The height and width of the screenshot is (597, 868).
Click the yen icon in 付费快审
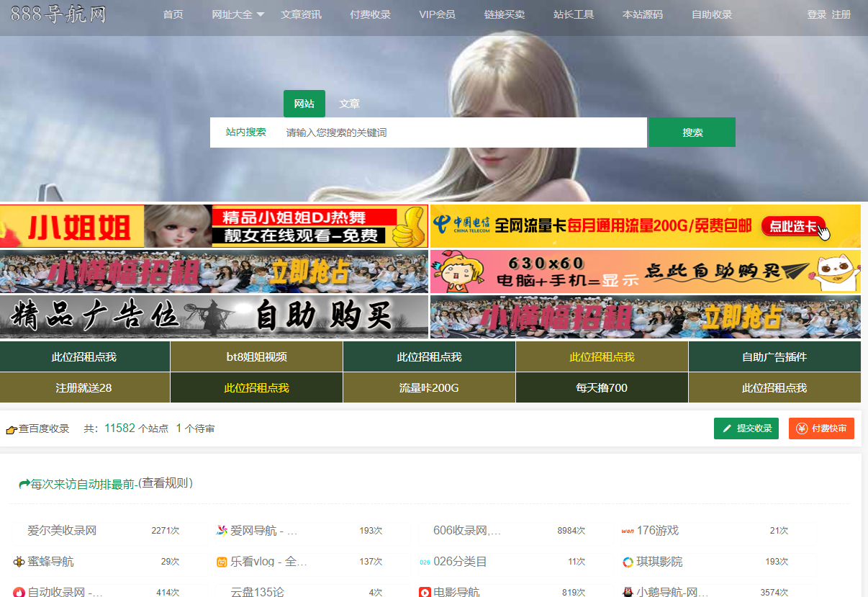point(801,428)
